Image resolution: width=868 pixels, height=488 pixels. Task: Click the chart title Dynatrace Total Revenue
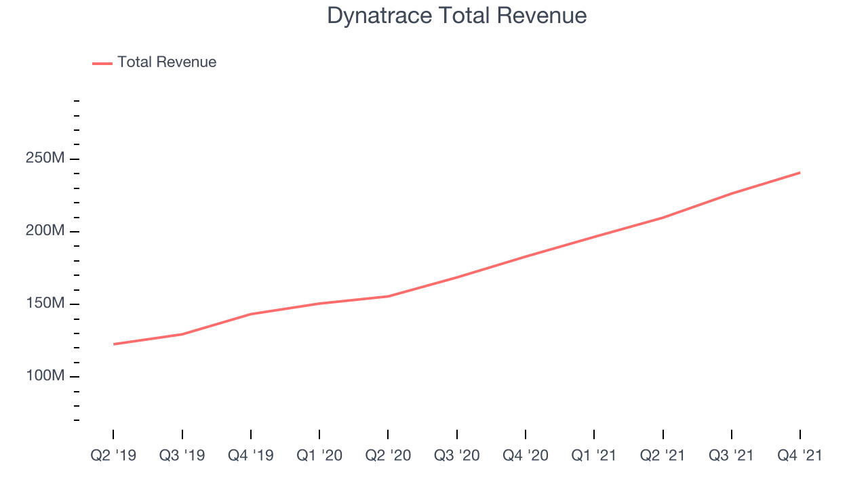pyautogui.click(x=456, y=16)
